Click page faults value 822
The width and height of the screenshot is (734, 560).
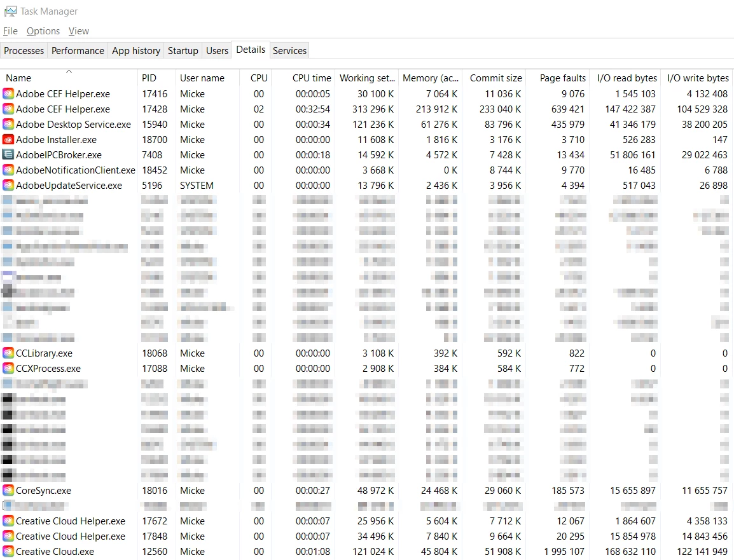(x=577, y=353)
